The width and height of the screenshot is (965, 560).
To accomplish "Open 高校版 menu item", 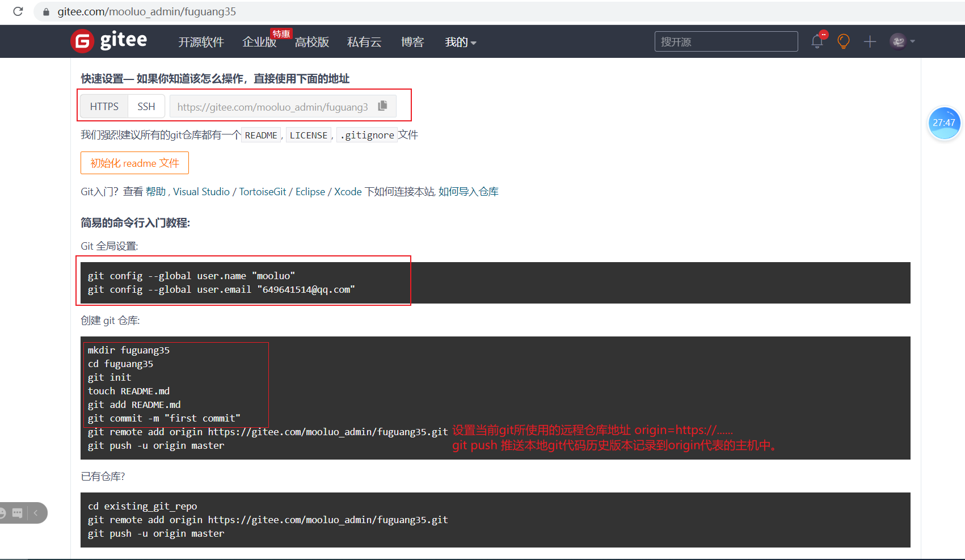I will pyautogui.click(x=312, y=42).
